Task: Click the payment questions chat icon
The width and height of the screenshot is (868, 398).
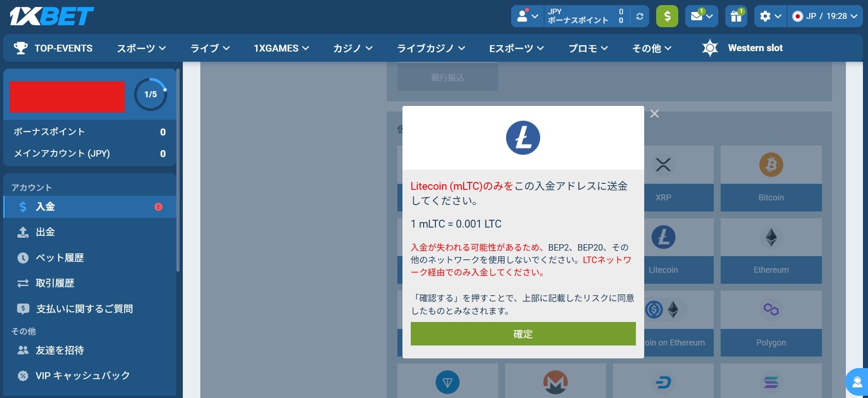Action: [x=23, y=309]
